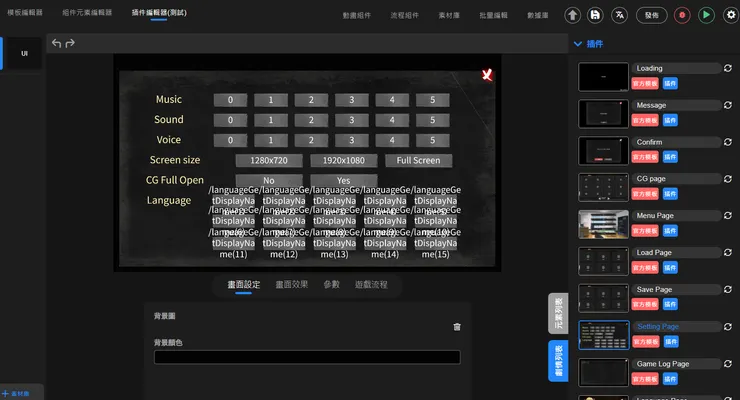Set Sound volume to 1
This screenshot has height=400, width=740.
[271, 120]
